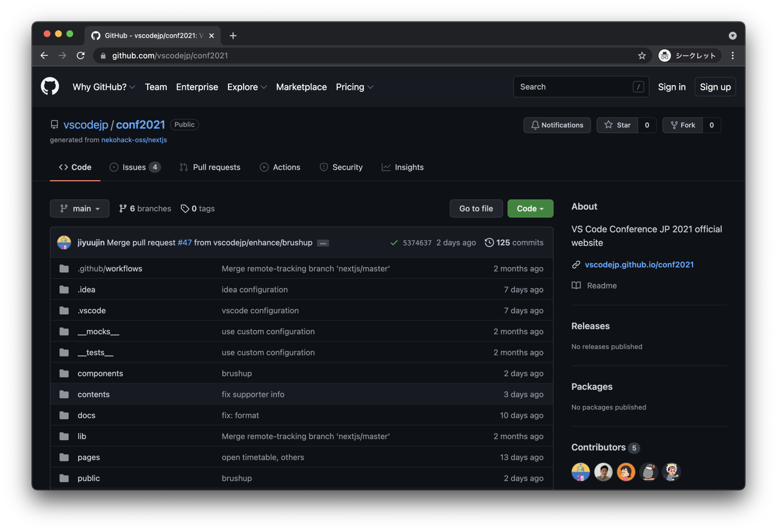This screenshot has height=532, width=777.
Task: Star the conf2021 repository
Action: [x=617, y=125]
